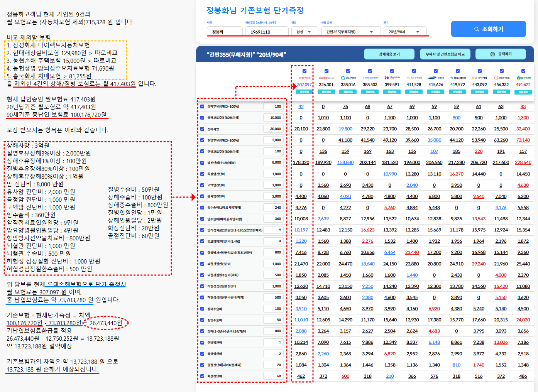This screenshot has height=392, width=538.
Task: Click the red value 29,240 in 뇌혈관질환진단비 row
Action: point(479,264)
